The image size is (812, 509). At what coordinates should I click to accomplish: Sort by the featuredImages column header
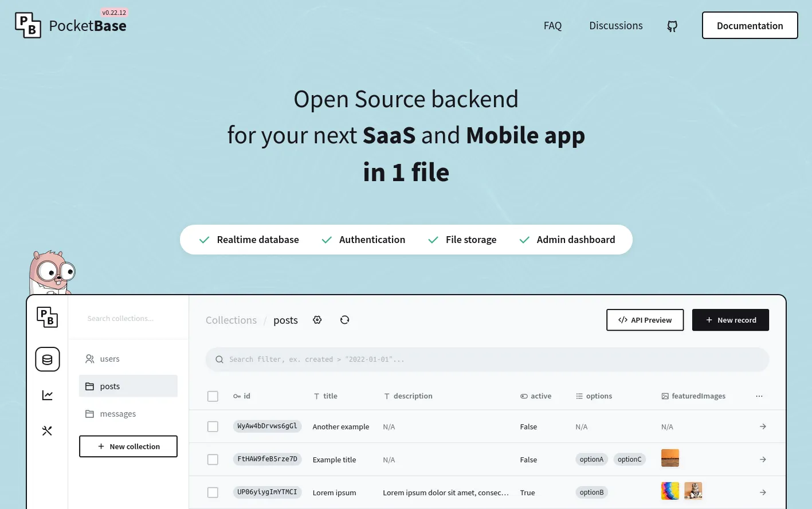pos(693,396)
